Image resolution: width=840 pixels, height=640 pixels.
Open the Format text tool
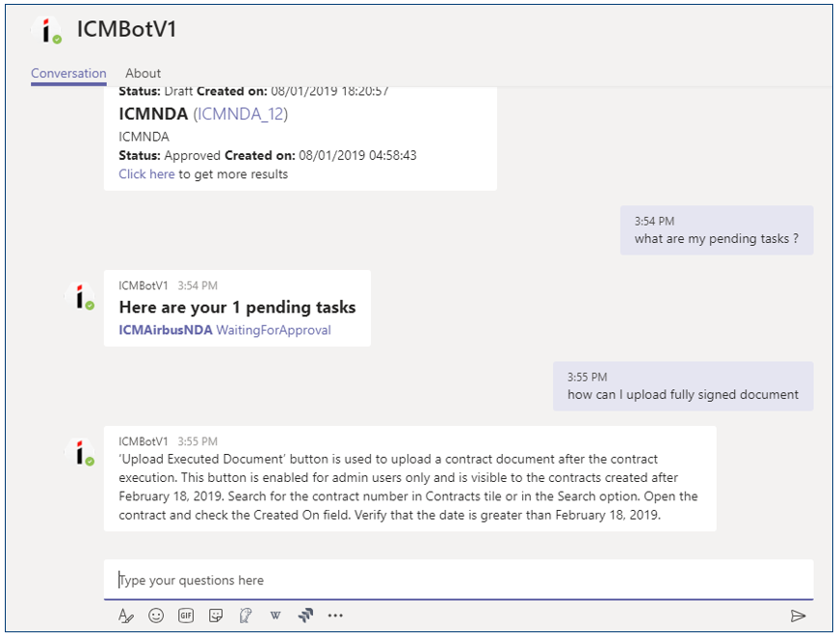(125, 615)
